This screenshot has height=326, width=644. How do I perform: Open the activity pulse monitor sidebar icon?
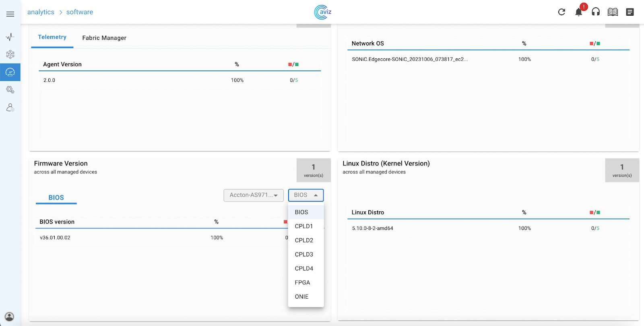(x=10, y=37)
